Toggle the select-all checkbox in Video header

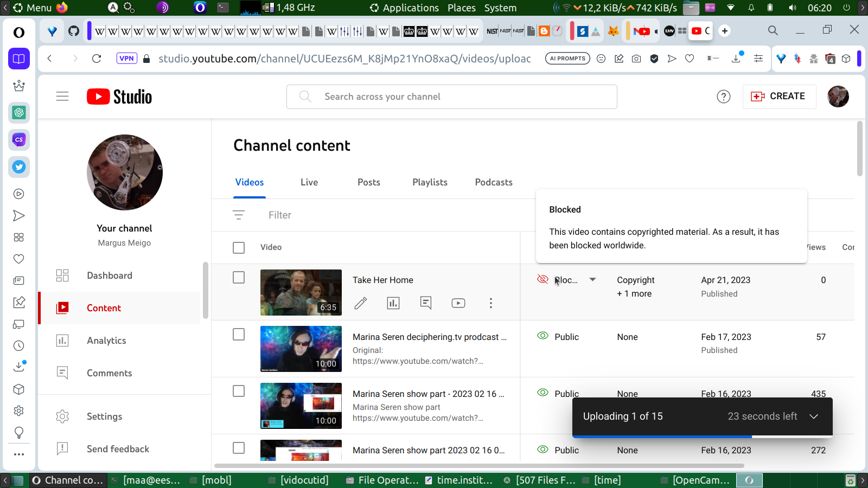(239, 248)
